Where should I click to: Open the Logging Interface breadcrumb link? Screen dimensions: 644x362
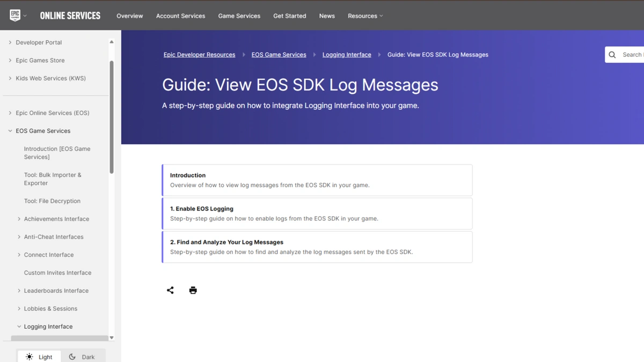(347, 55)
